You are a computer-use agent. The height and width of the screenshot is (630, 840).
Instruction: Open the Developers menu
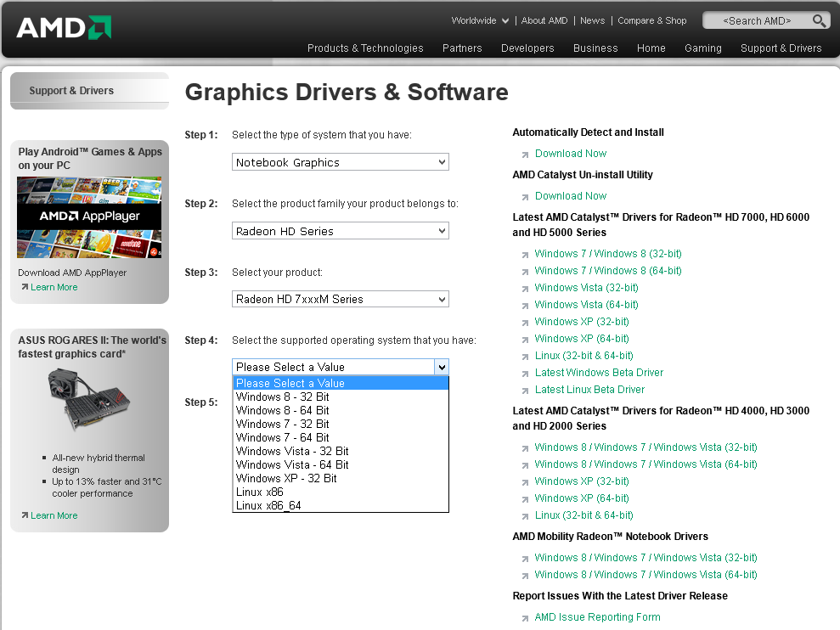527,48
